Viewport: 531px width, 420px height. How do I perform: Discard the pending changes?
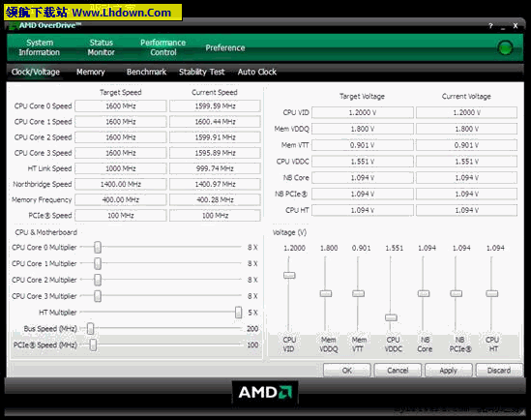[499, 371]
